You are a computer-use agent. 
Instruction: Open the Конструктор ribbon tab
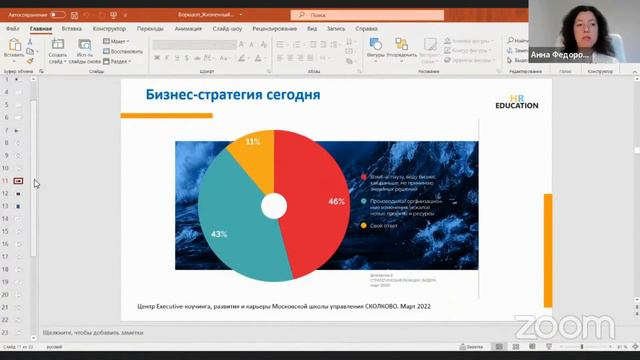109,29
